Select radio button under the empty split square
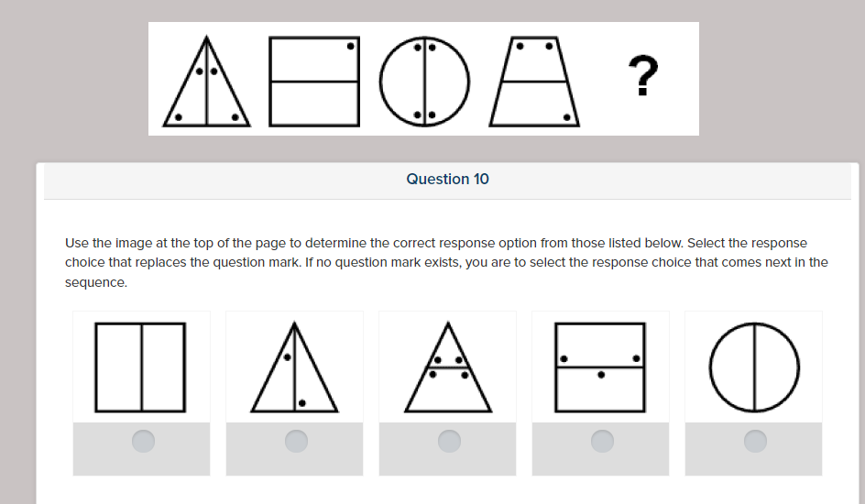The width and height of the screenshot is (865, 504). [142, 442]
